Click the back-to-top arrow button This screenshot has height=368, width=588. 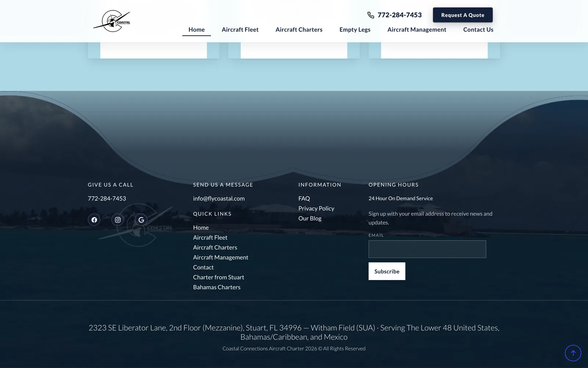[x=573, y=353]
